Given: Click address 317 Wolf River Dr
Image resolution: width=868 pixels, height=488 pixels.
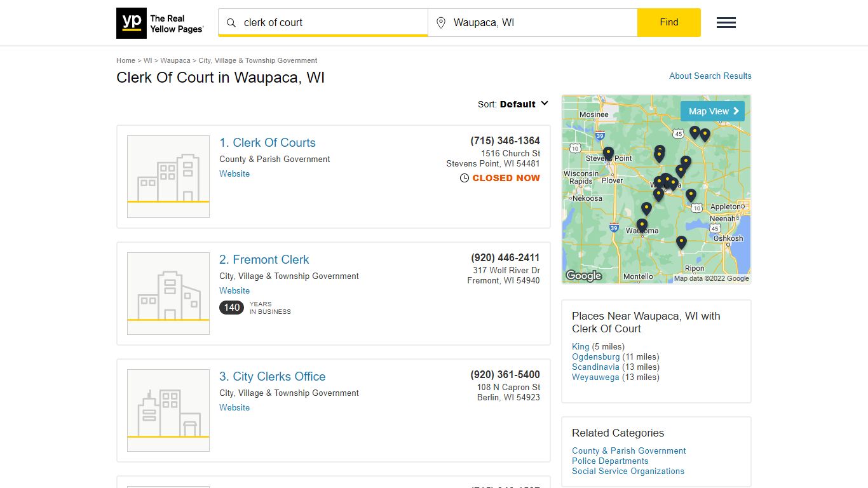Looking at the screenshot, I should pos(506,270).
